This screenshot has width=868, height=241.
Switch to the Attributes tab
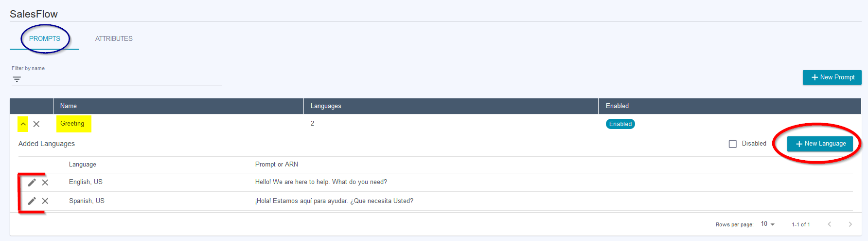point(114,38)
